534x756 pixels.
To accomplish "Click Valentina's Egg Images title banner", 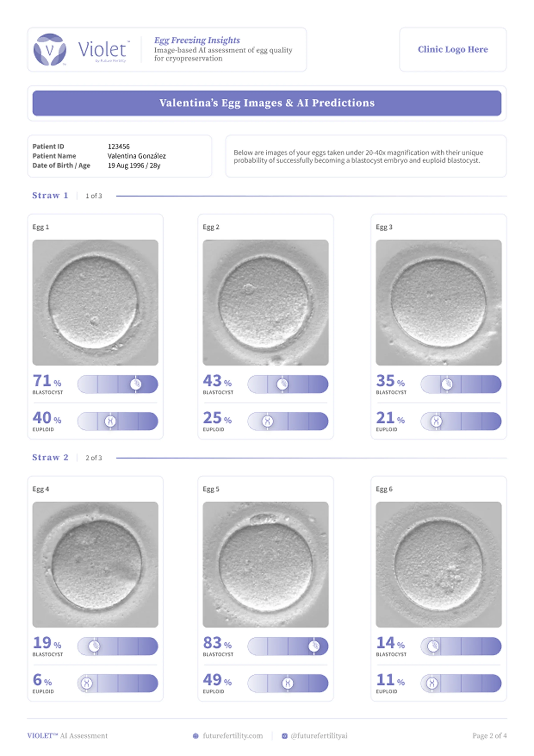I will coord(267,103).
